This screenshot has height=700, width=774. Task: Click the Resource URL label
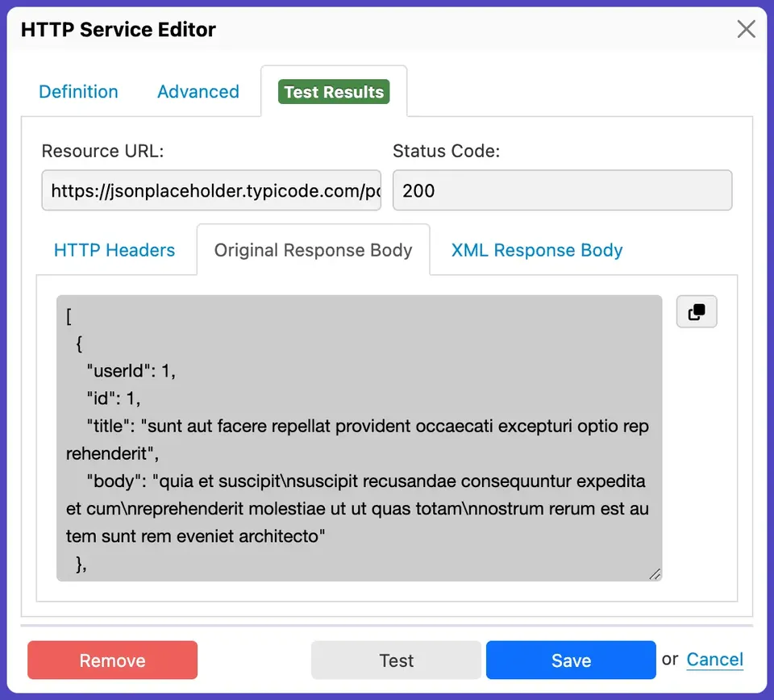[102, 151]
